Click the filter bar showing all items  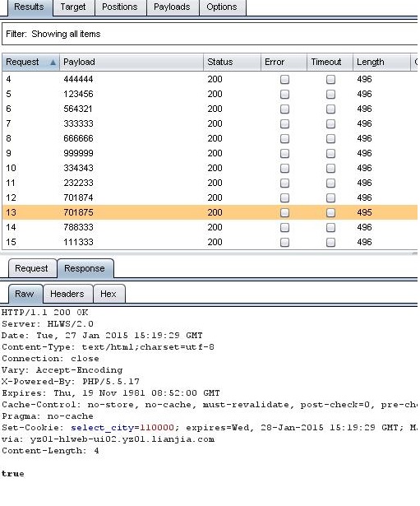coord(210,34)
